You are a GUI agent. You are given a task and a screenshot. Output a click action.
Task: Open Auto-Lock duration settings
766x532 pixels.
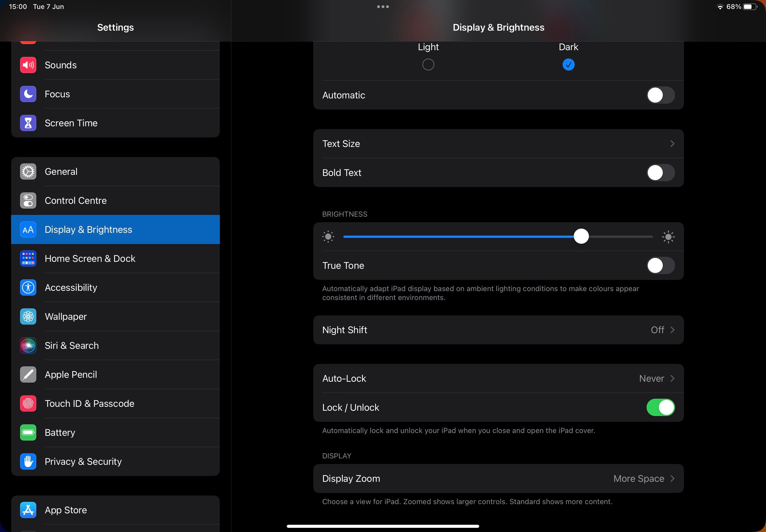pyautogui.click(x=498, y=378)
